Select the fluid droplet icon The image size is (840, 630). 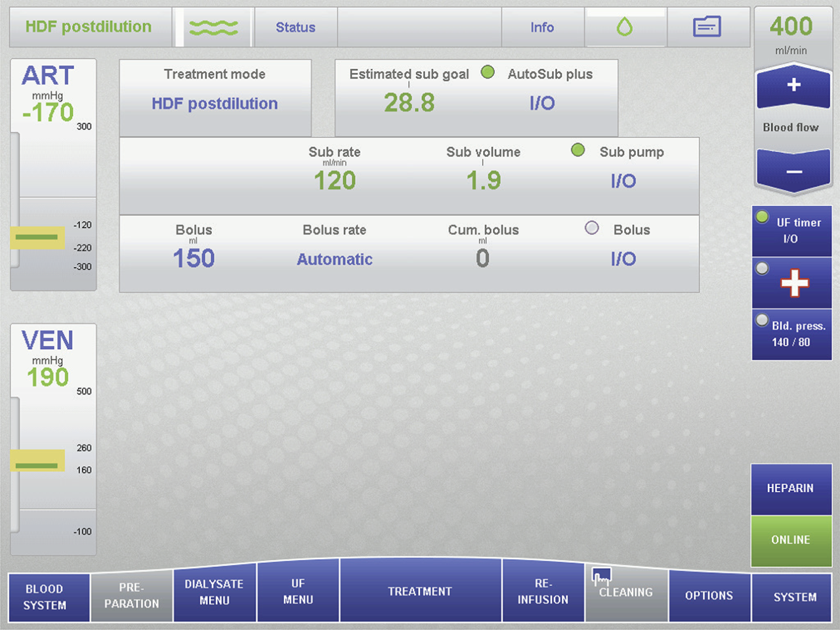point(625,26)
